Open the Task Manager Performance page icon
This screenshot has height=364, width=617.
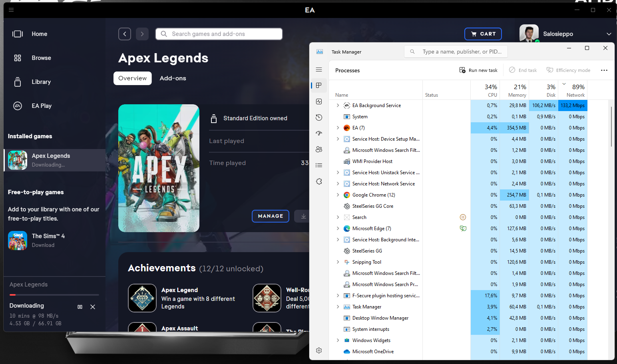[319, 101]
